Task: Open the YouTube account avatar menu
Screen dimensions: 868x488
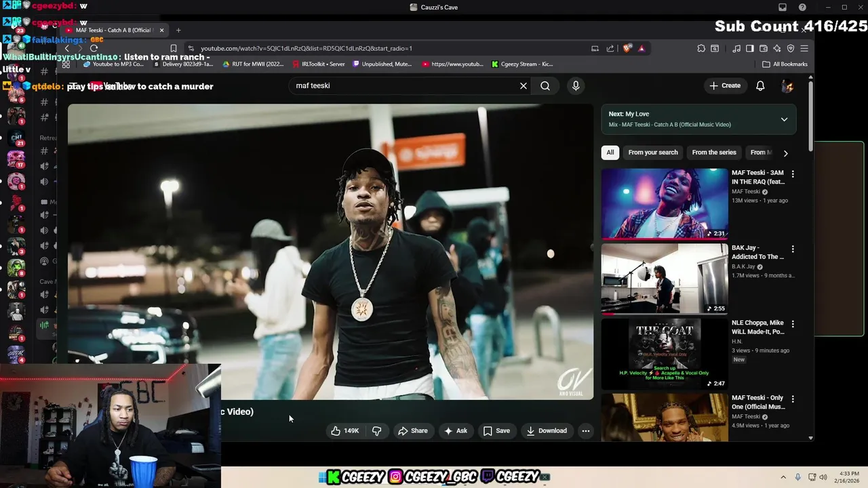Action: [x=787, y=85]
